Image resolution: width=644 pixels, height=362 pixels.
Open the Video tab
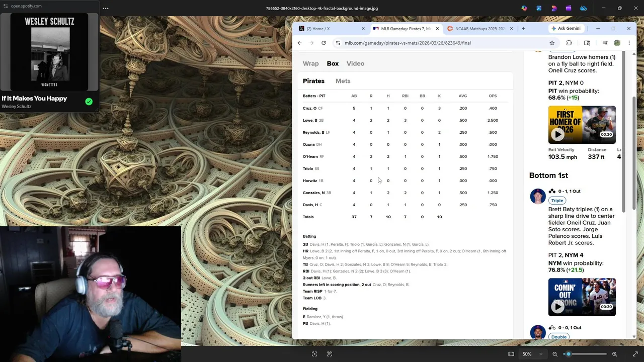[355, 64]
